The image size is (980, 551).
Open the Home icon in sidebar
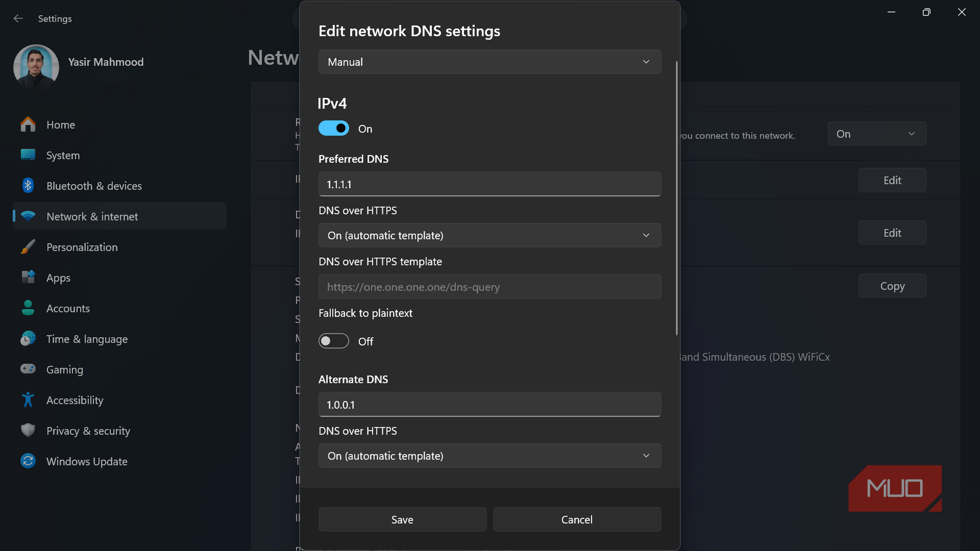(x=28, y=124)
